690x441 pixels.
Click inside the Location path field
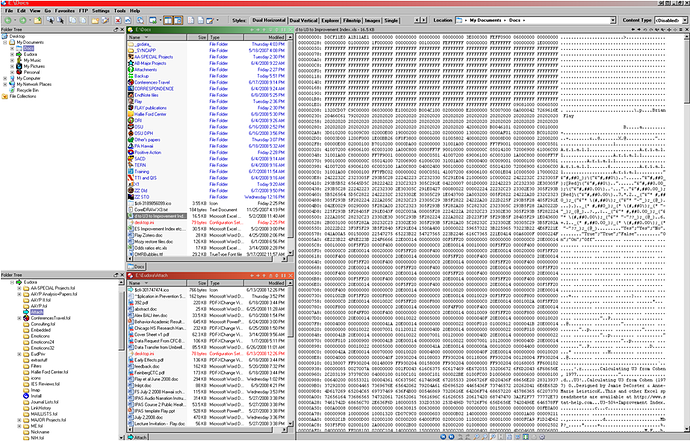535,20
